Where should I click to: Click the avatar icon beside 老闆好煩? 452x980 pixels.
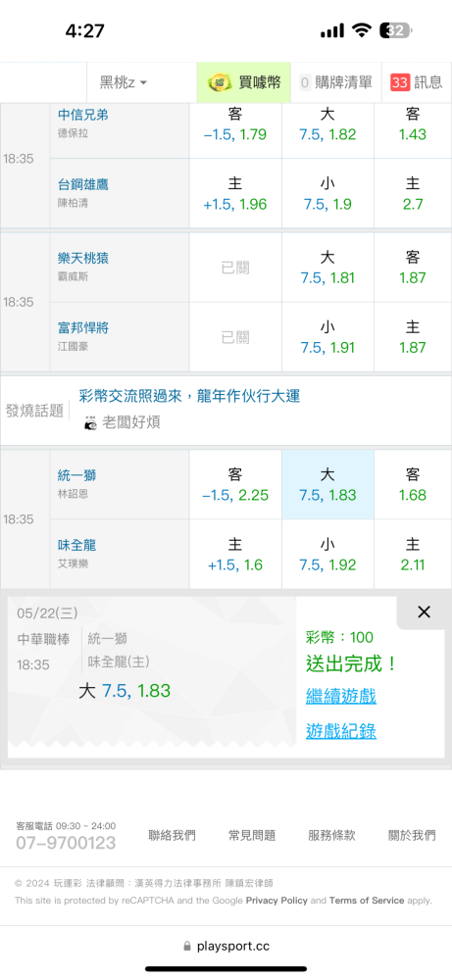point(90,422)
